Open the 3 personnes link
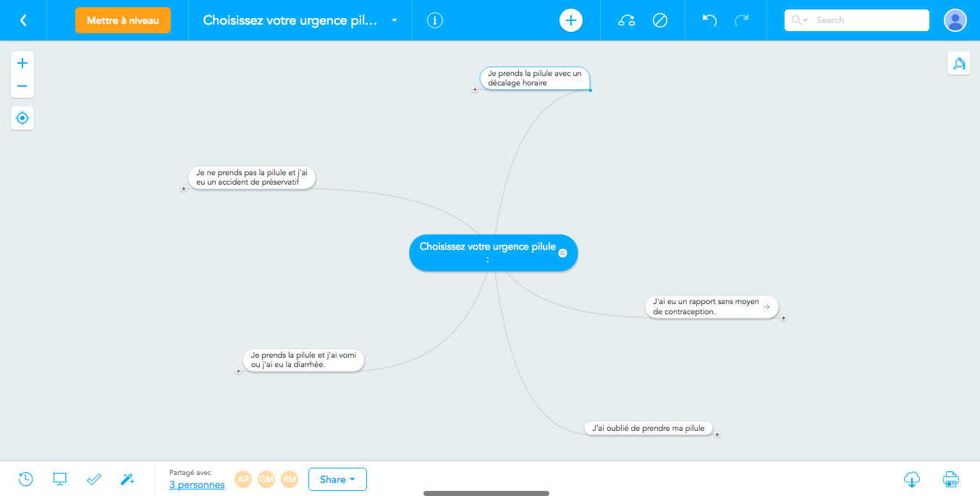This screenshot has height=496, width=980. point(197,484)
